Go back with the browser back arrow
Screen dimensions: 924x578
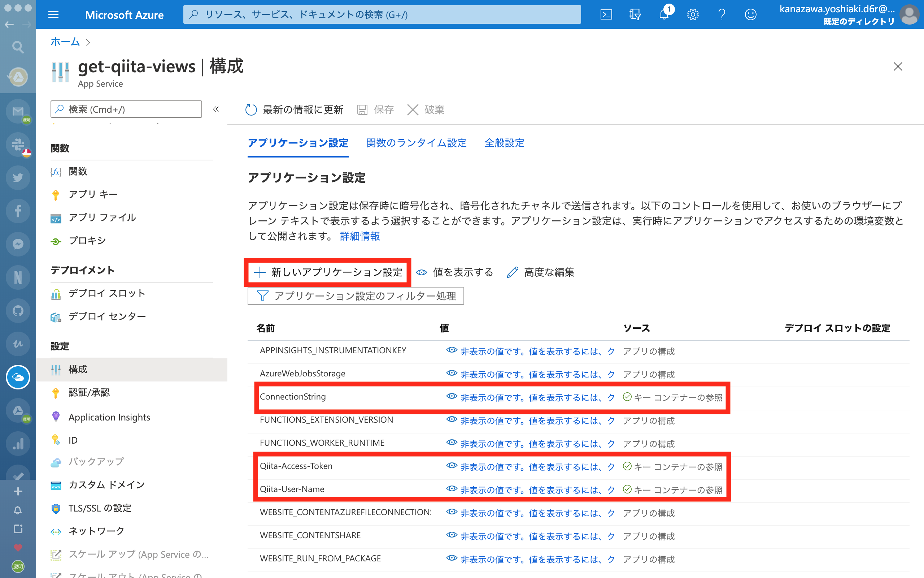click(x=9, y=25)
